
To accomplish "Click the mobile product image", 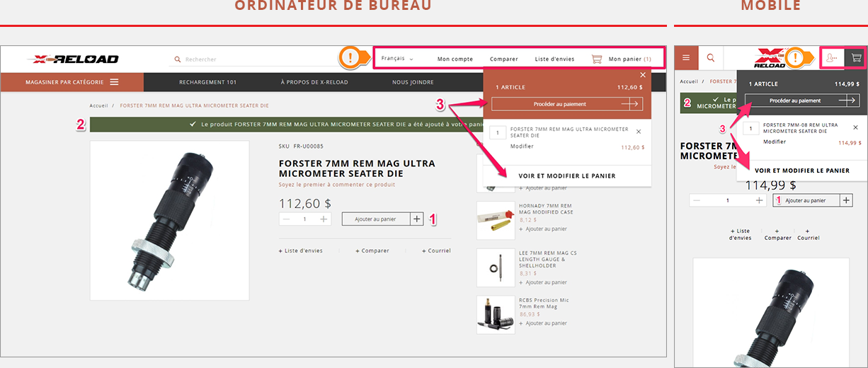I will click(x=771, y=312).
